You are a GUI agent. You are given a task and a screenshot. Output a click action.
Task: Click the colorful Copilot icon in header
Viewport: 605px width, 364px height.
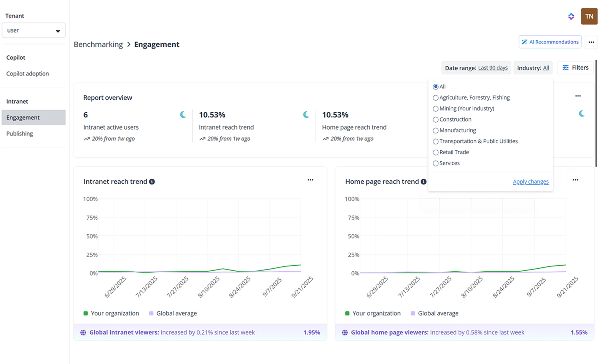[x=571, y=17]
